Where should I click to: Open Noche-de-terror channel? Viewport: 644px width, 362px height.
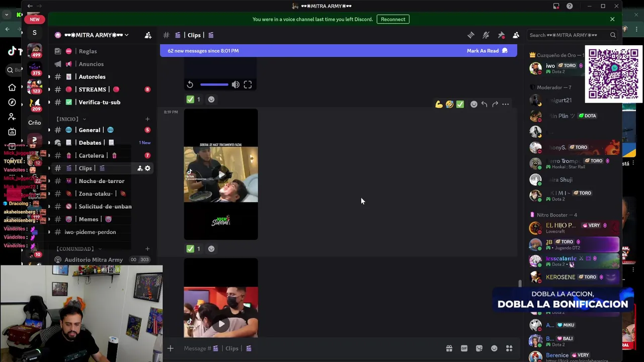[102, 181]
